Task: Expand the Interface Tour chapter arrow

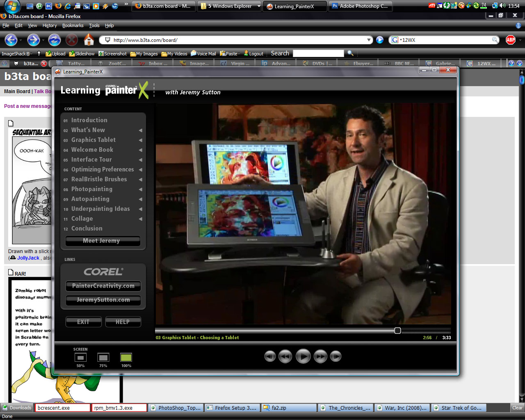Action: coord(141,160)
